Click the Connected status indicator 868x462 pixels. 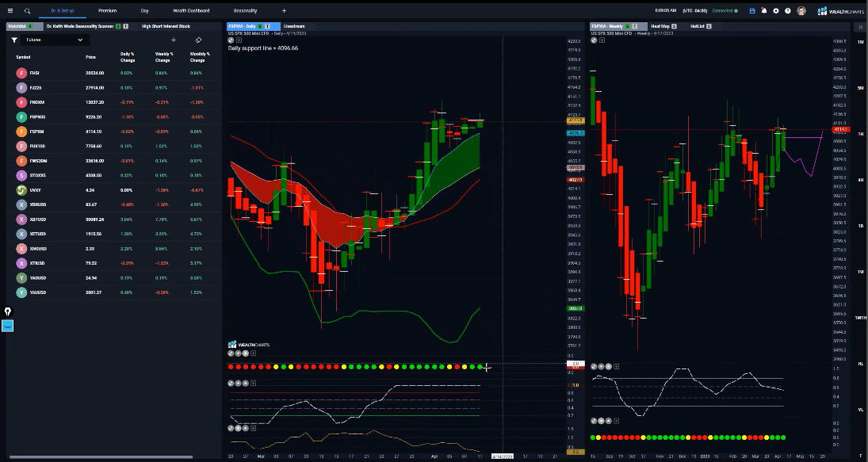point(725,10)
